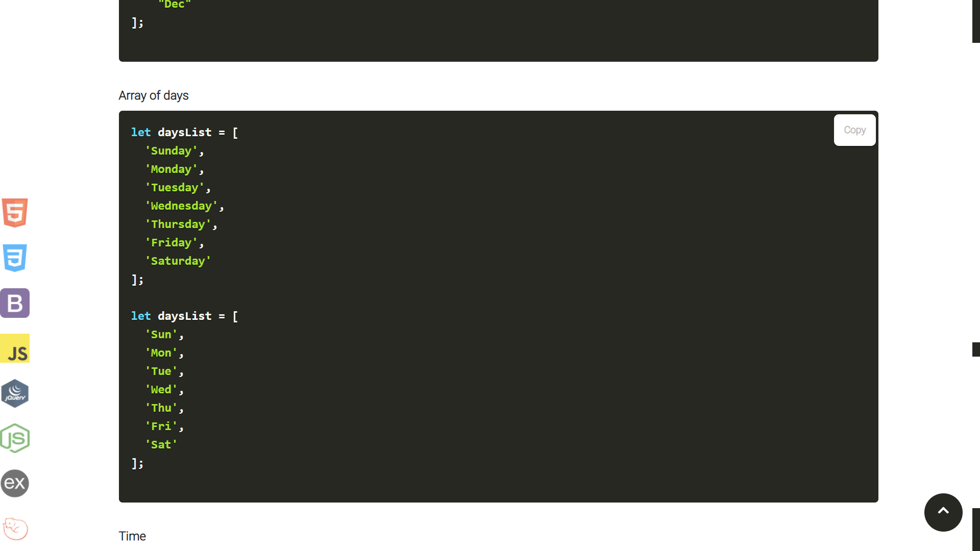Click the Copy button for daysList array
This screenshot has height=551, width=980.
855,129
